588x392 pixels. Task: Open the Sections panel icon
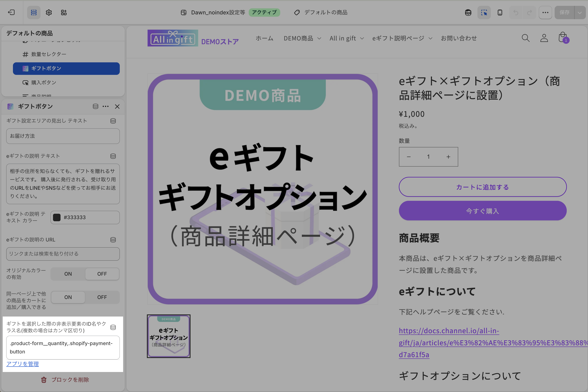click(34, 13)
